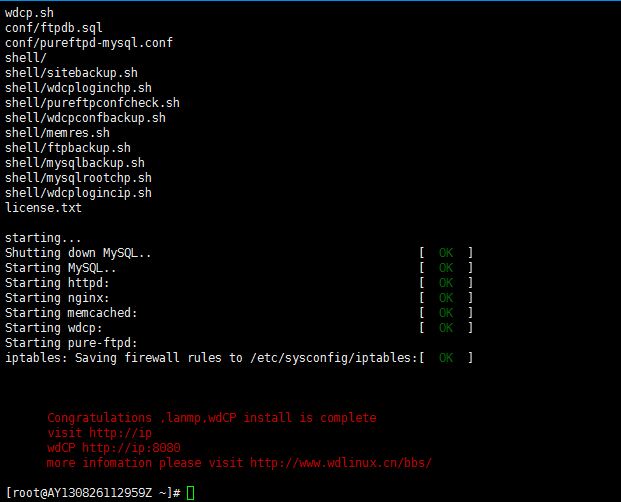Click the green terminal cursor

tap(190, 493)
